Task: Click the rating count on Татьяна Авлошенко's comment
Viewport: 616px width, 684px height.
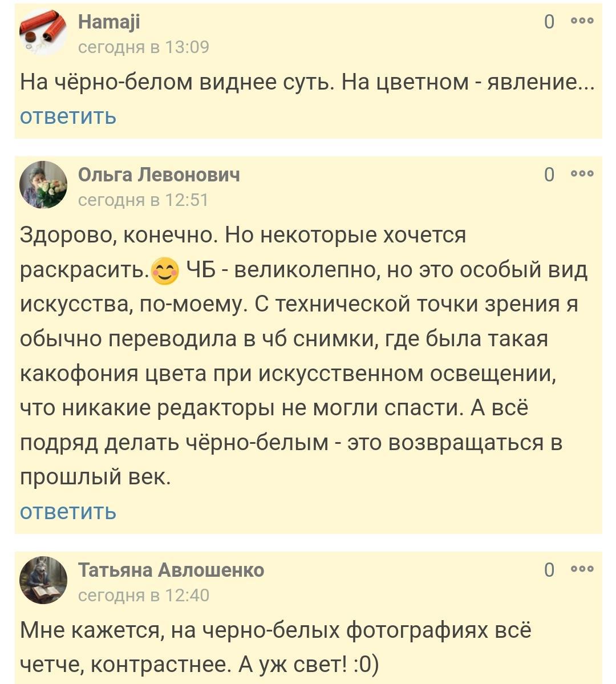Action: (x=549, y=569)
